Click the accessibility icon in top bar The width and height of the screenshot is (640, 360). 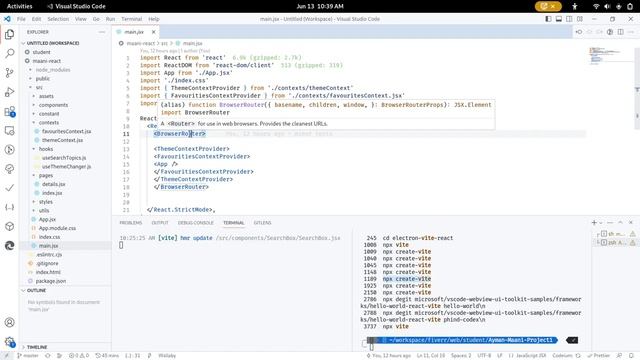coord(575,6)
